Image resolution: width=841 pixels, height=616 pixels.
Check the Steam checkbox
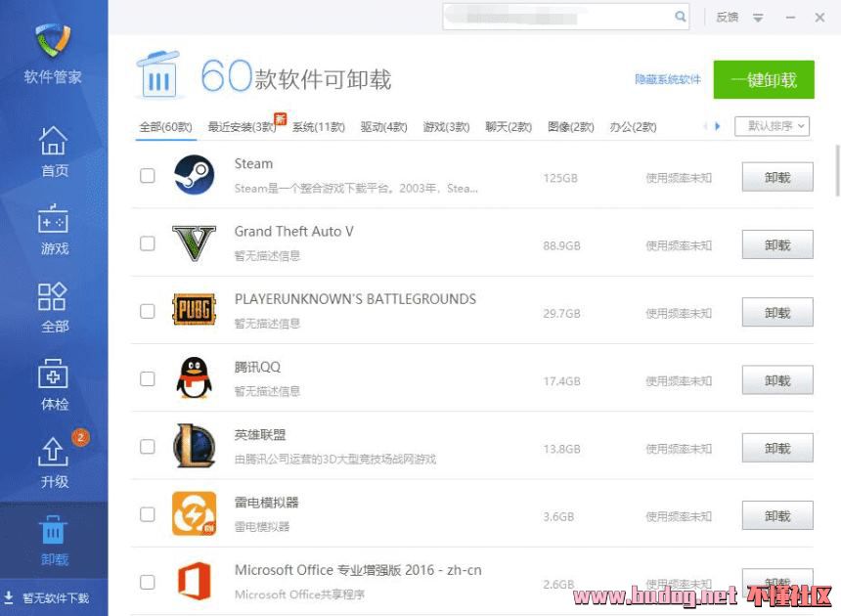[148, 175]
